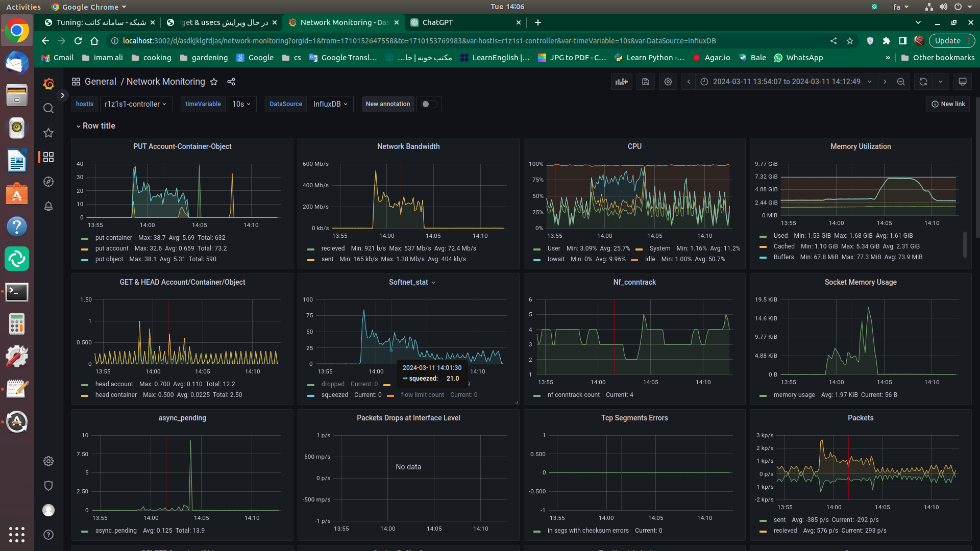
Task: Toggle the put container legend series
Action: point(113,238)
